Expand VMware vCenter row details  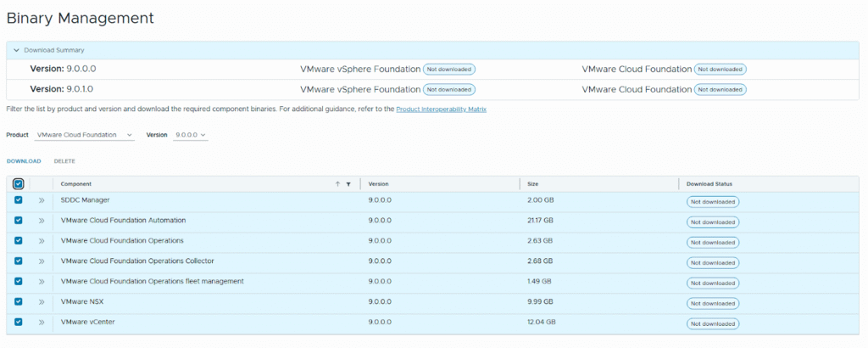(41, 323)
